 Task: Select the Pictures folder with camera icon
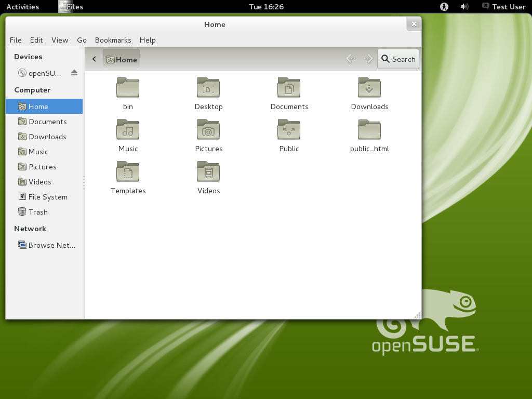pyautogui.click(x=208, y=130)
